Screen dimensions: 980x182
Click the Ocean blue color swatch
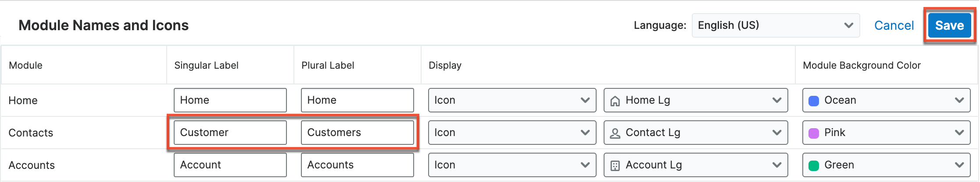814,101
